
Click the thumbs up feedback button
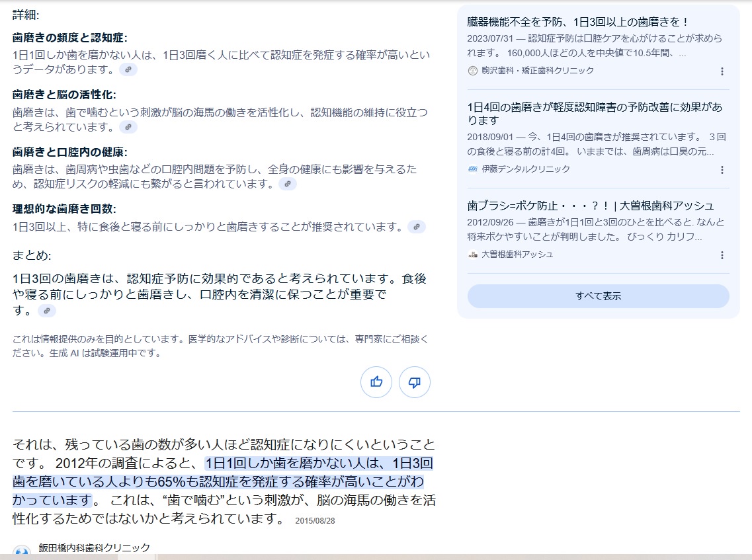[x=376, y=382]
